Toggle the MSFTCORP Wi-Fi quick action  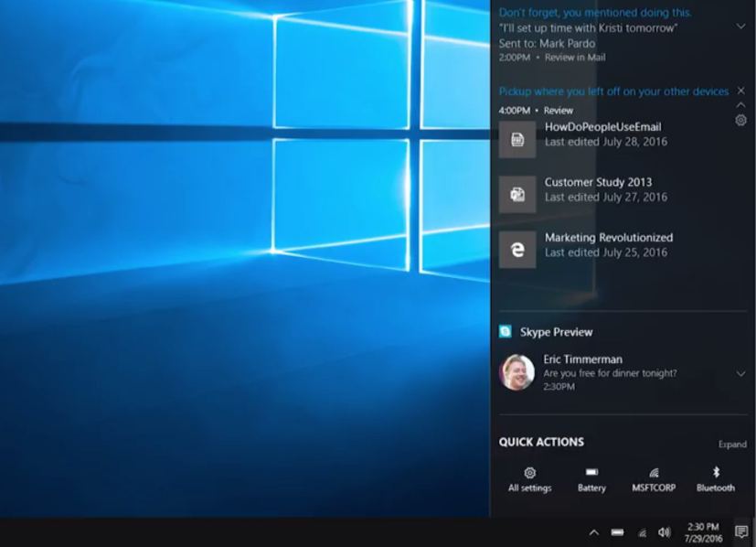(x=654, y=478)
